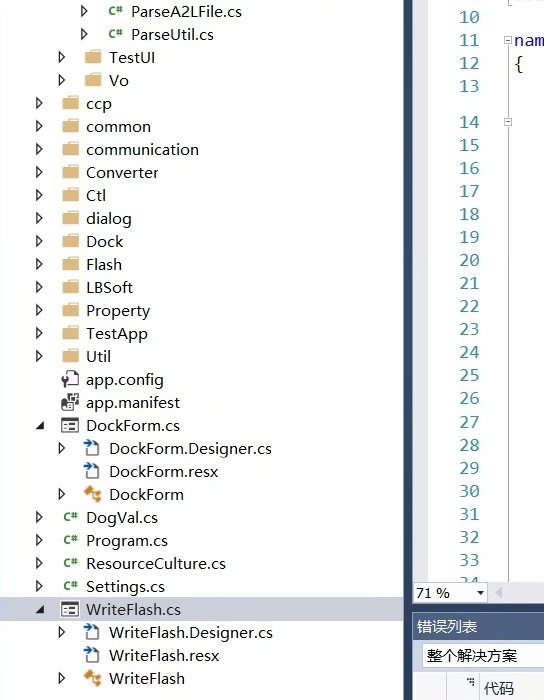The height and width of the screenshot is (700, 544).
Task: Open the 整个解决方案 scope dropdown
Action: tap(483, 655)
